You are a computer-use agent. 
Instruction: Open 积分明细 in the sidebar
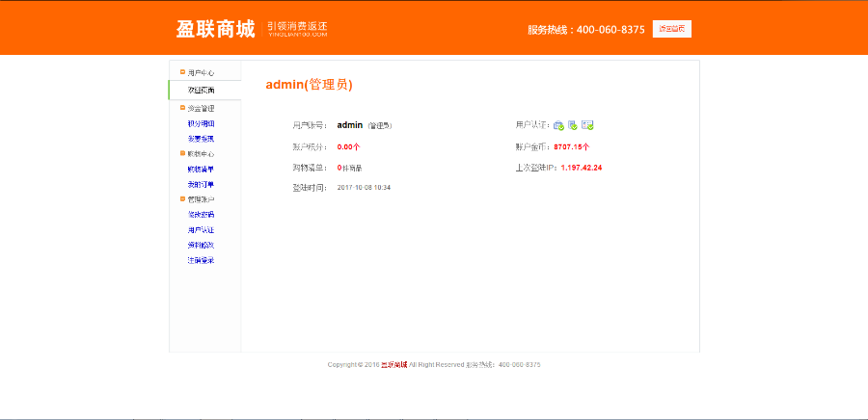point(201,124)
